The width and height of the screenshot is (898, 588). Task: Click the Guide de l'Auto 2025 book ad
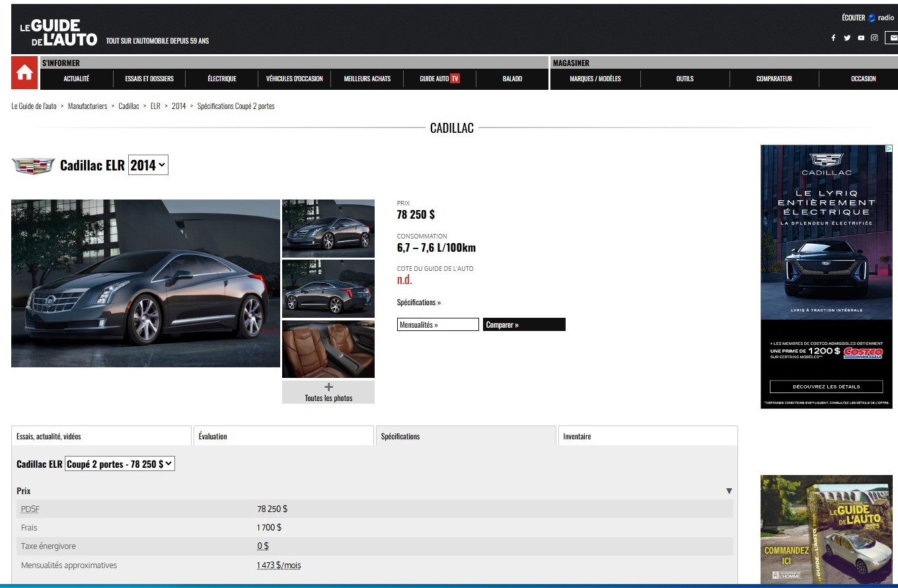[827, 530]
